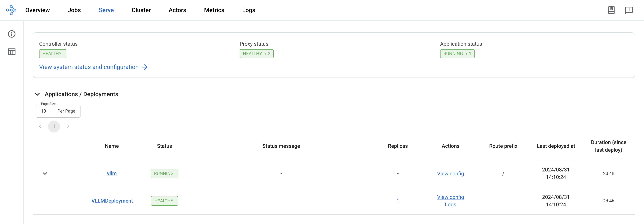Expand the vllm deployment row
The height and width of the screenshot is (224, 644).
[x=45, y=173]
